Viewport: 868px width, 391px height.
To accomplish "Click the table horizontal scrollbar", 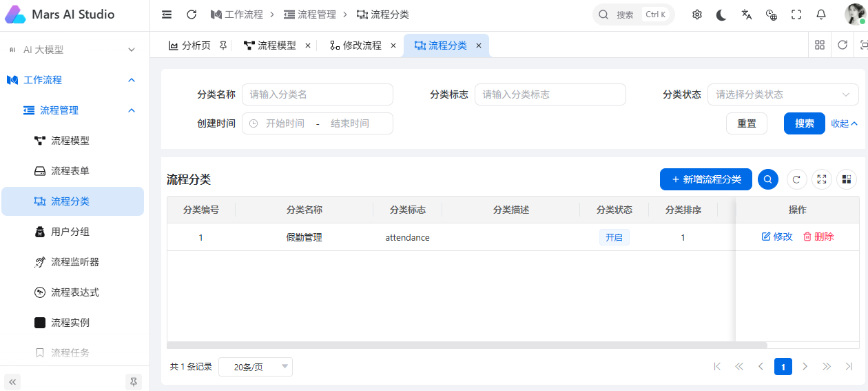I will 467,345.
